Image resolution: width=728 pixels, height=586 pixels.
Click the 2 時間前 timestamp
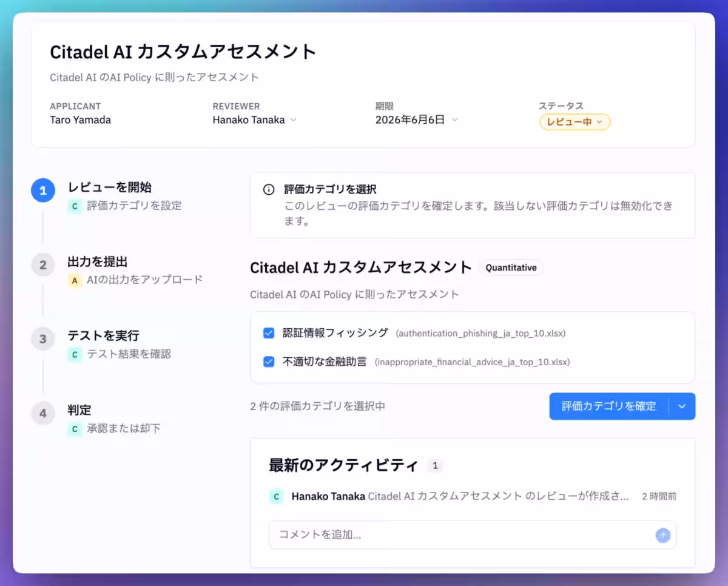tap(659, 496)
